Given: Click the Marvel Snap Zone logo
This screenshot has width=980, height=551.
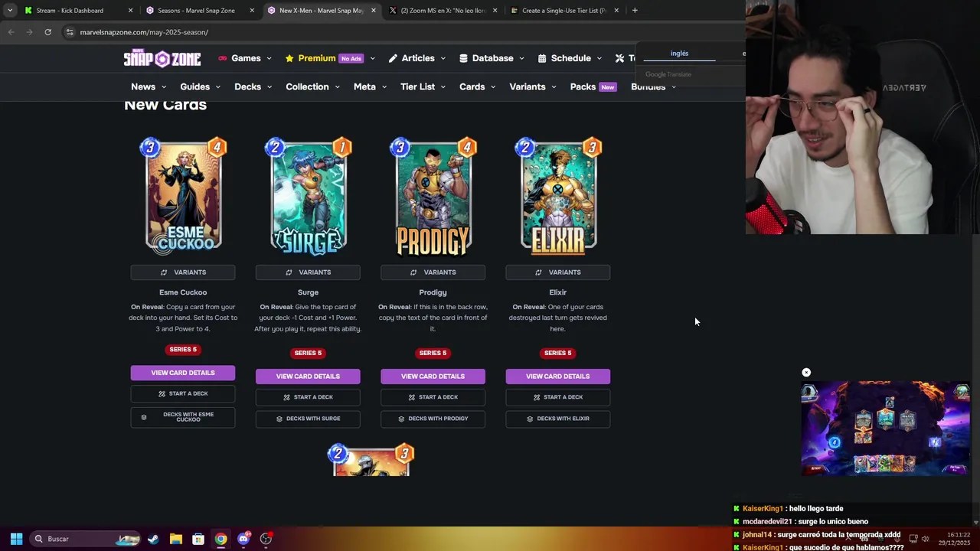Looking at the screenshot, I should pos(162,59).
